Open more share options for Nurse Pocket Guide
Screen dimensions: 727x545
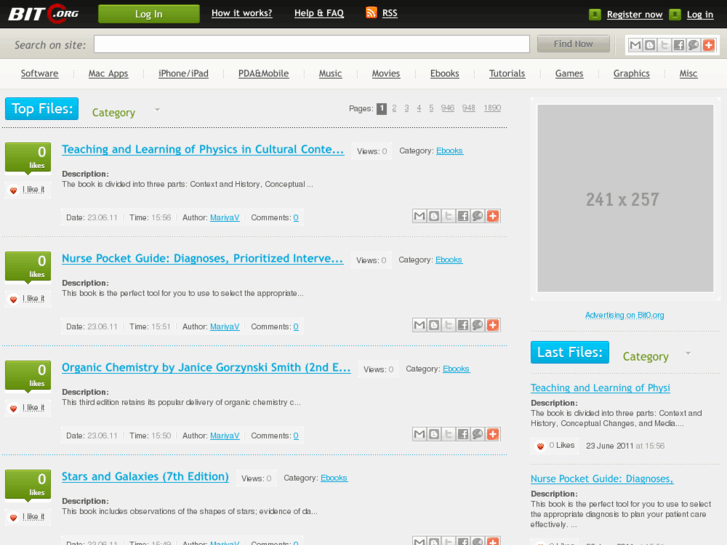[492, 325]
